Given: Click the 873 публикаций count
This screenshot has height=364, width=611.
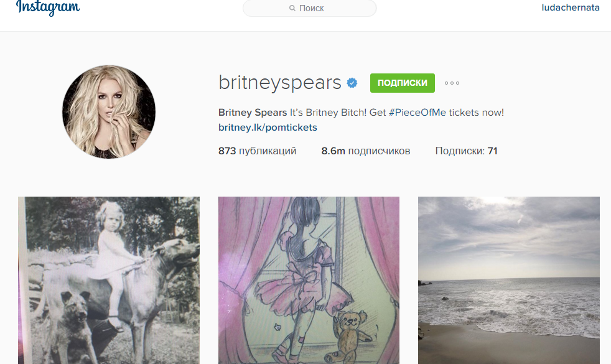Looking at the screenshot, I should pyautogui.click(x=257, y=151).
